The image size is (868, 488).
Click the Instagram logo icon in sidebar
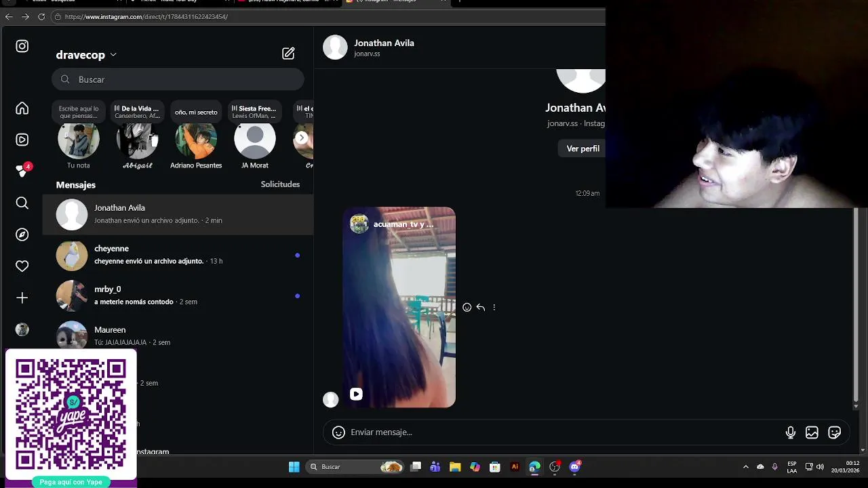(x=22, y=46)
